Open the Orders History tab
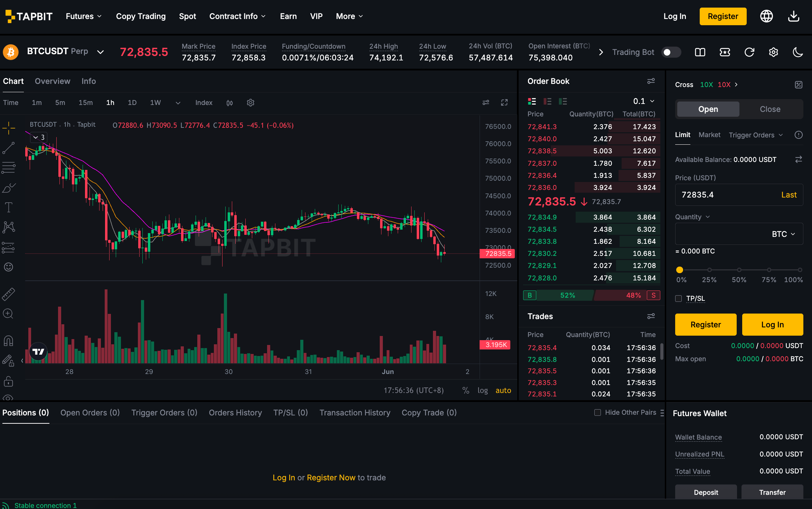The width and height of the screenshot is (812, 509). tap(235, 413)
